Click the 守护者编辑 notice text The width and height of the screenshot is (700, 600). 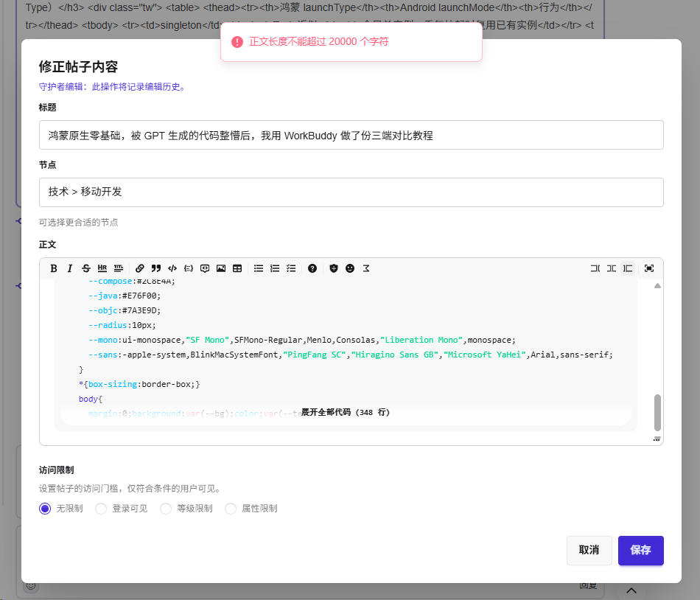coord(112,86)
